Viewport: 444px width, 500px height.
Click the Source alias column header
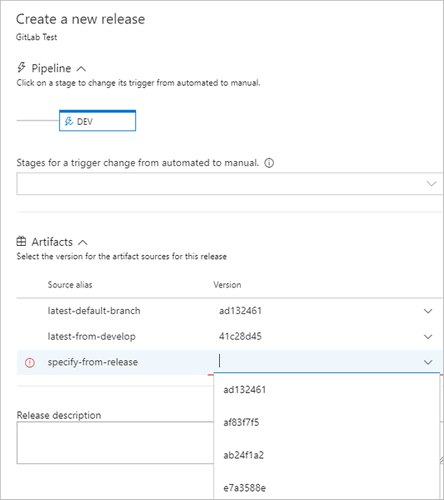[70, 285]
